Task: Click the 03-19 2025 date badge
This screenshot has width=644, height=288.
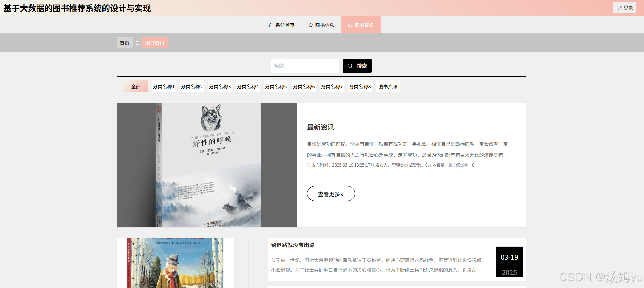Action: 509,262
